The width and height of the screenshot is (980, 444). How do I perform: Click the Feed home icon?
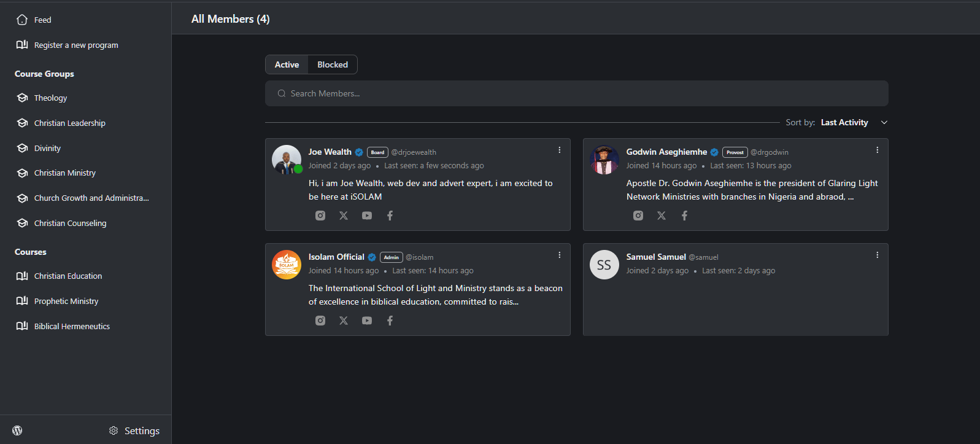pyautogui.click(x=22, y=20)
